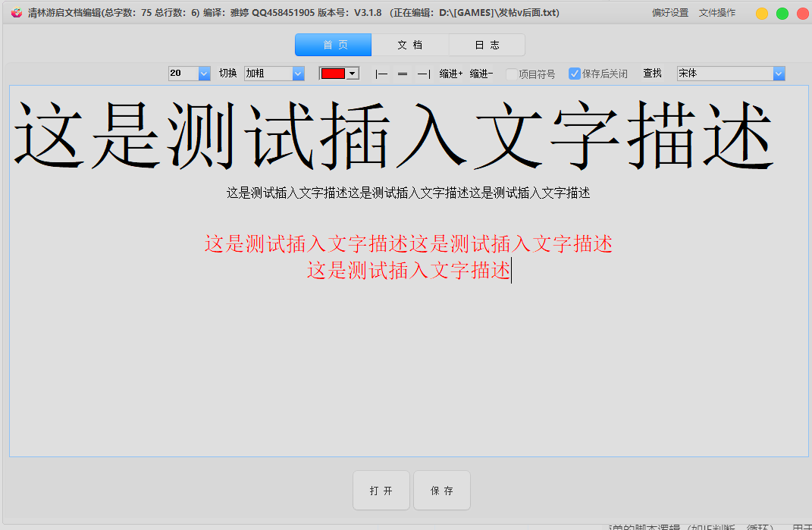Click the 保存 save button
This screenshot has height=530, width=812.
[x=441, y=490]
